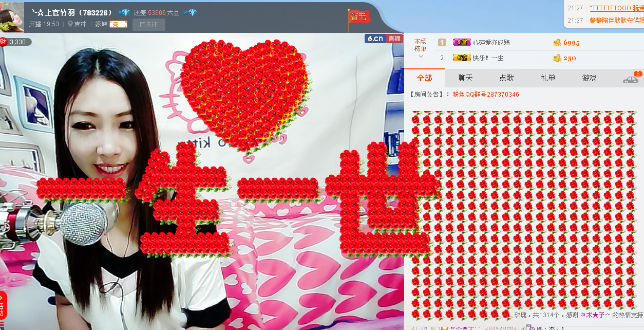
Task: Click the level 2 diamond badge
Action: [x=190, y=12]
